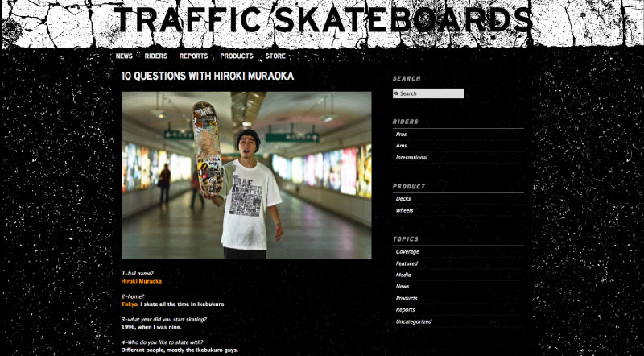Focus the Search input field
The image size is (644, 356).
point(428,93)
